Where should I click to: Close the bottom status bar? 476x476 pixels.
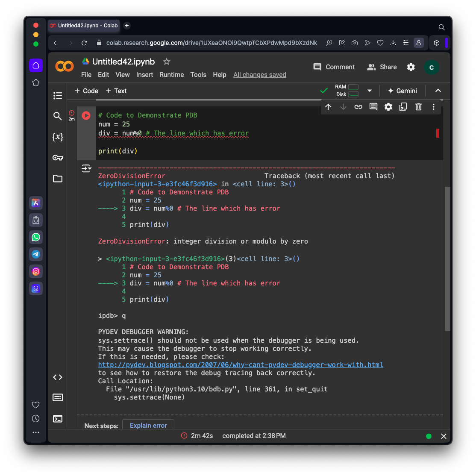point(444,436)
